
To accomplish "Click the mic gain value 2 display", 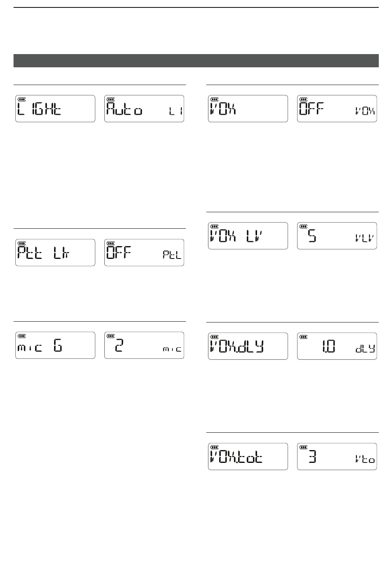I will pyautogui.click(x=144, y=345).
